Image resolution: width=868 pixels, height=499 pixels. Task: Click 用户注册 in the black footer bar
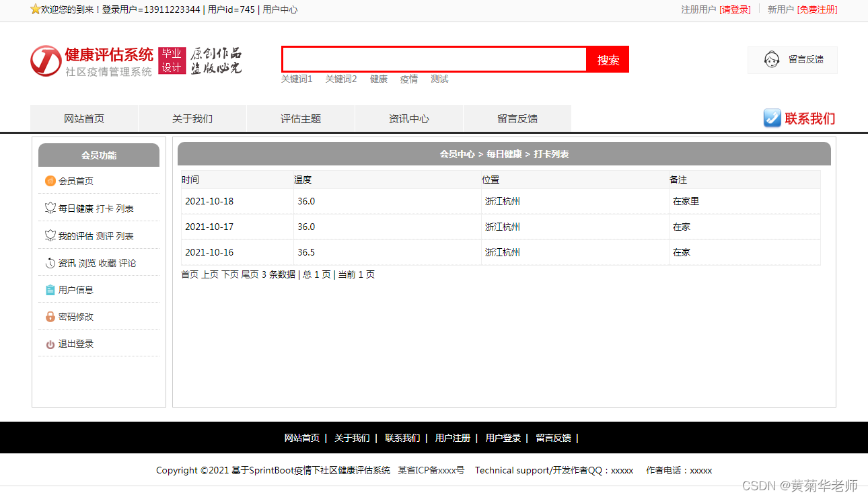click(453, 438)
